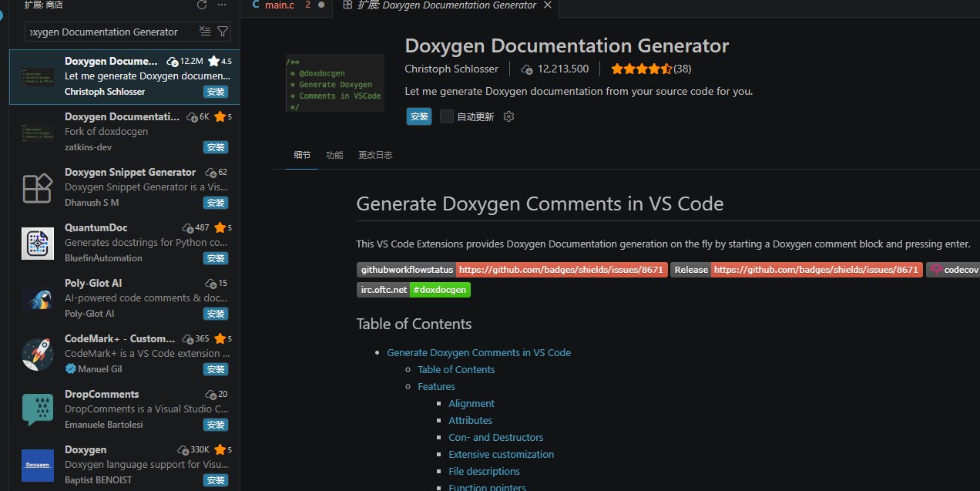Image resolution: width=980 pixels, height=491 pixels.
Task: Install the Poly-Glot AI extension
Action: click(216, 314)
